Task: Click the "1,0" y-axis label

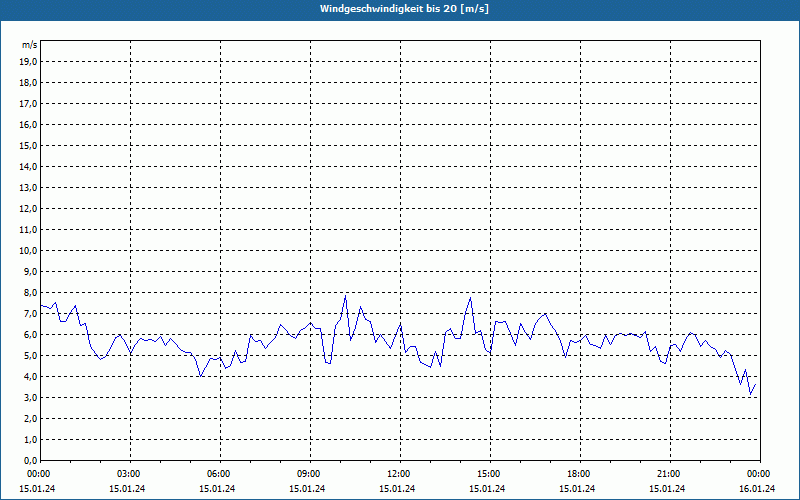Action: [30, 439]
